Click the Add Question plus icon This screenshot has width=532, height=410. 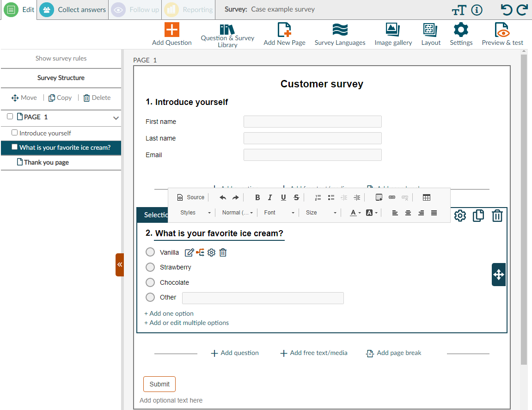(x=171, y=29)
